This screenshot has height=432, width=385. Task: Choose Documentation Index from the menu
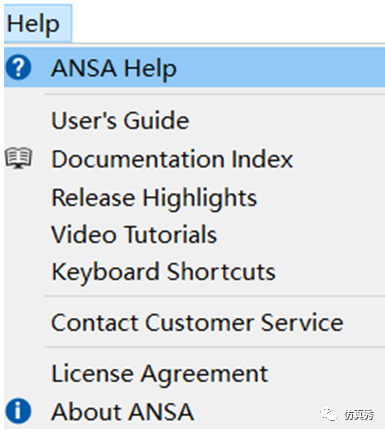tap(194, 159)
